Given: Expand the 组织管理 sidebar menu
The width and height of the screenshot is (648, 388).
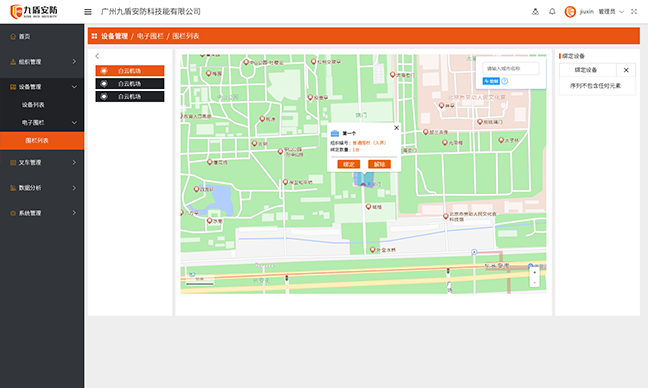Looking at the screenshot, I should point(42,62).
